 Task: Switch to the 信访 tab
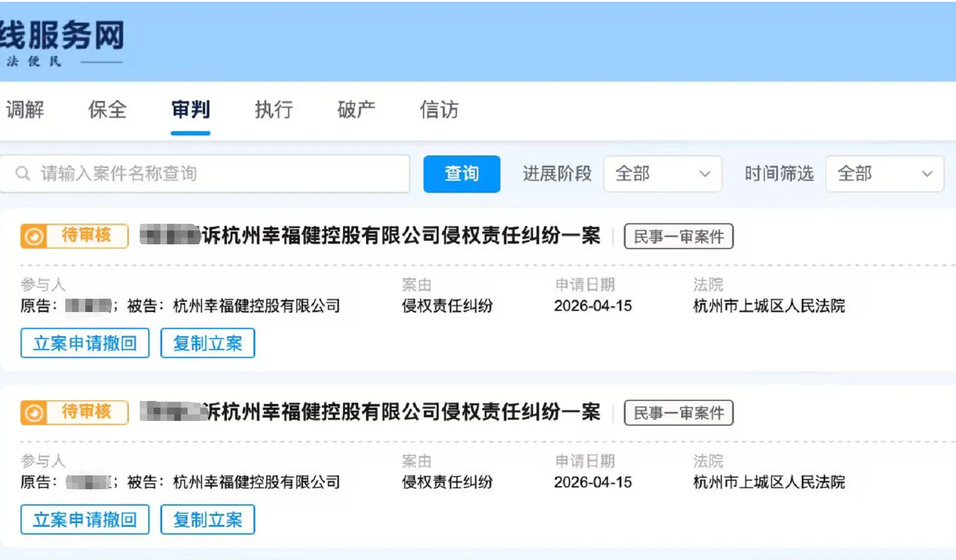pyautogui.click(x=439, y=109)
